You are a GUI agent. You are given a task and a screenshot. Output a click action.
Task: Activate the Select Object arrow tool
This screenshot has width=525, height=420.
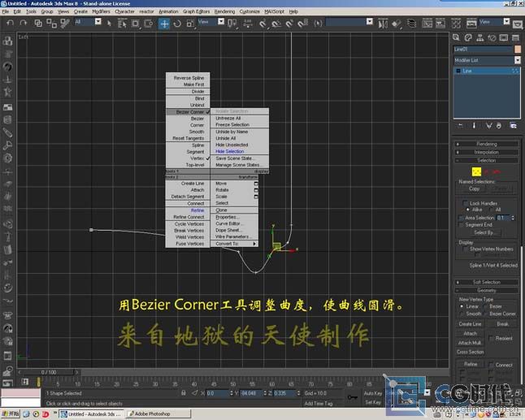coord(109,23)
